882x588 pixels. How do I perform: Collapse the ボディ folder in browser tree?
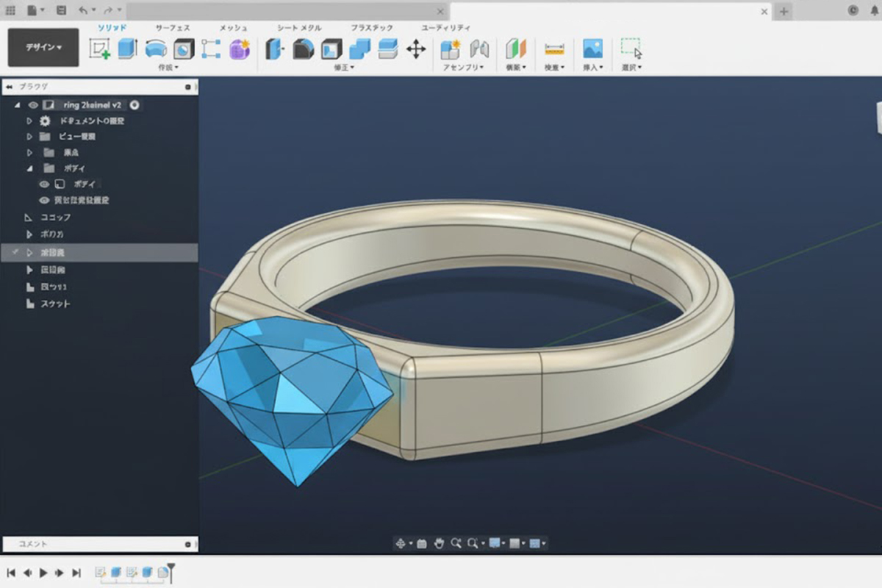(30, 168)
